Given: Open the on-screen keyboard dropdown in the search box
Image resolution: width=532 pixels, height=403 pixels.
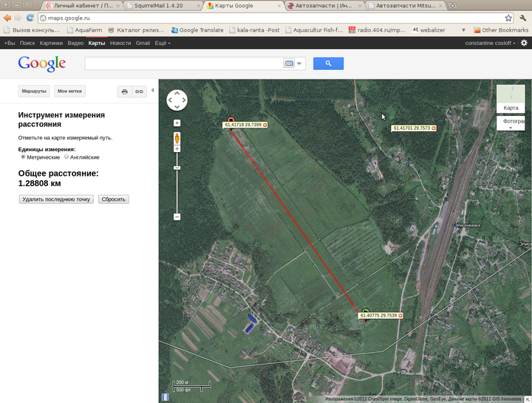Looking at the screenshot, I should point(300,63).
